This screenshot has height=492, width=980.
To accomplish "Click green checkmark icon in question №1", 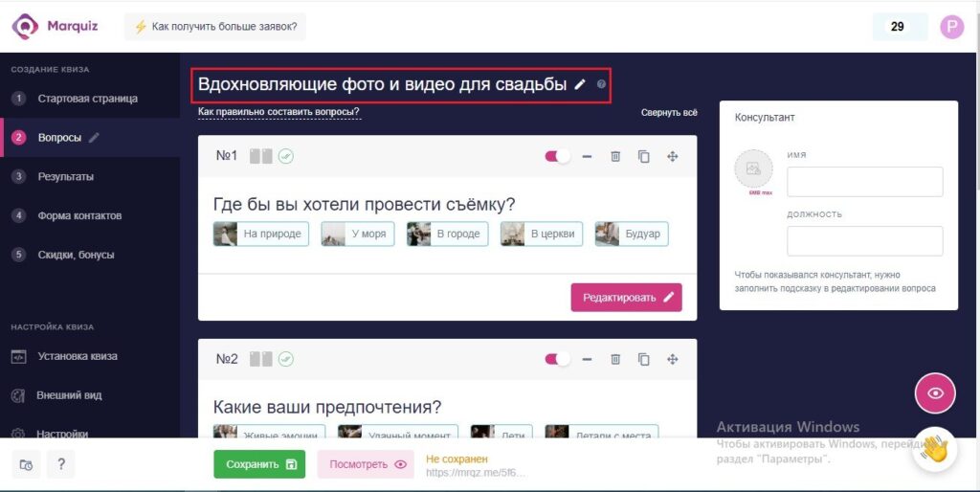I will pyautogui.click(x=285, y=156).
